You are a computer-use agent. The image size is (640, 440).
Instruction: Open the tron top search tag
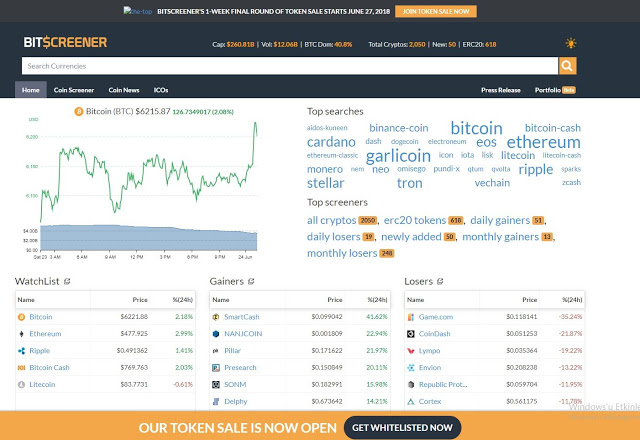coord(409,183)
